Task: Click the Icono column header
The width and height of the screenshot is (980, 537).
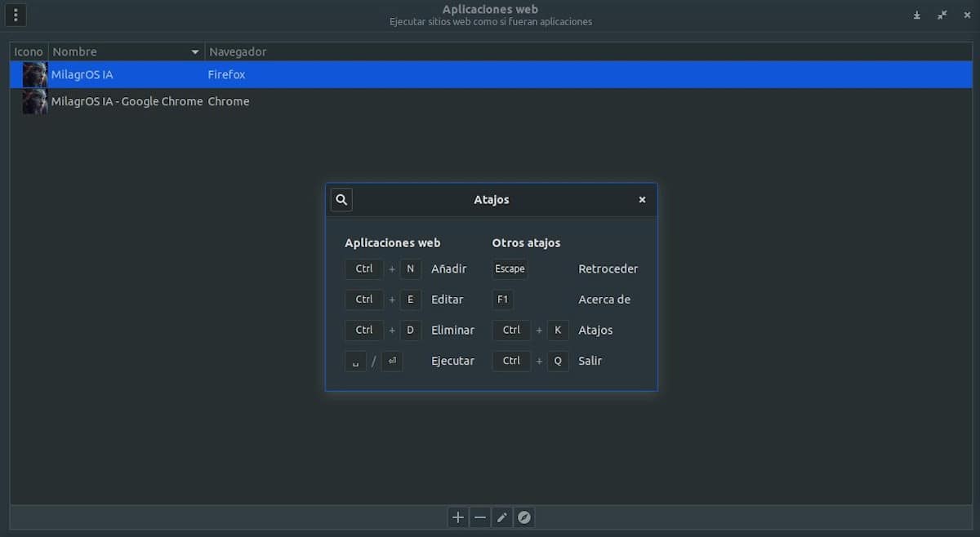Action: tap(28, 51)
